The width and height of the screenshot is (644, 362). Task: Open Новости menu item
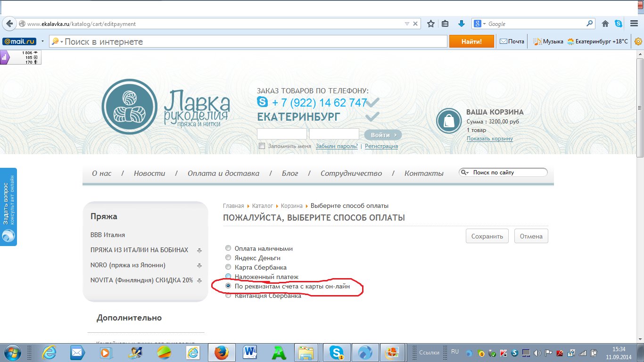tap(149, 173)
